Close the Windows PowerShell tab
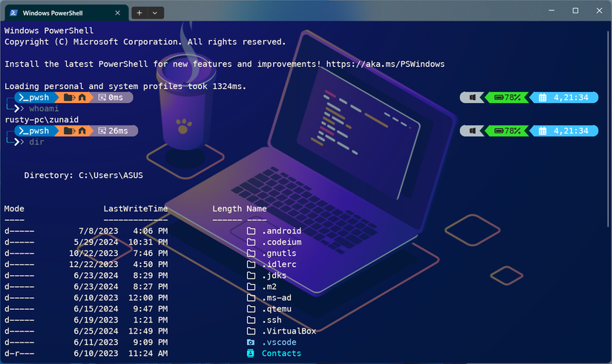This screenshot has width=612, height=364. tap(117, 13)
